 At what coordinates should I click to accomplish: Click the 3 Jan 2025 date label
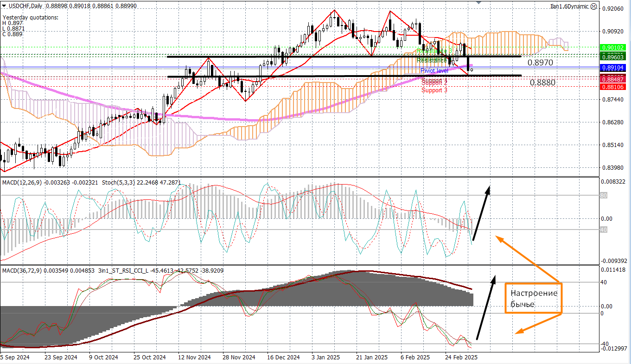[x=327, y=358]
